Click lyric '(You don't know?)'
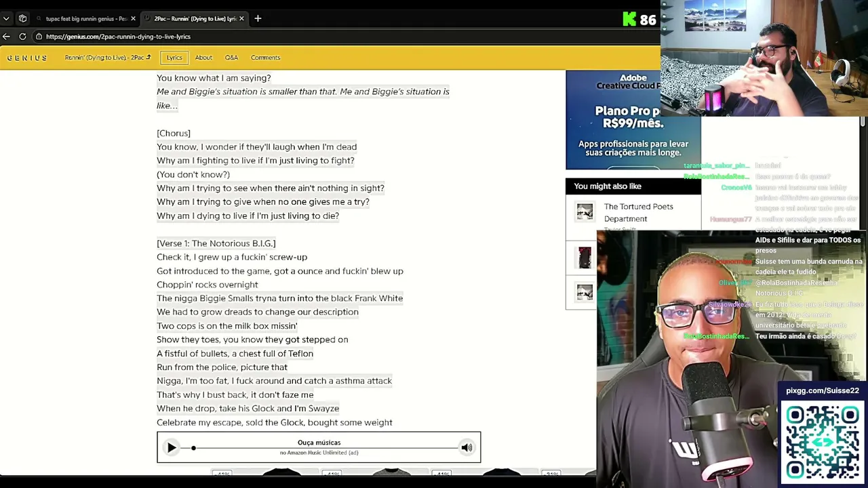The height and width of the screenshot is (488, 868). tap(193, 175)
